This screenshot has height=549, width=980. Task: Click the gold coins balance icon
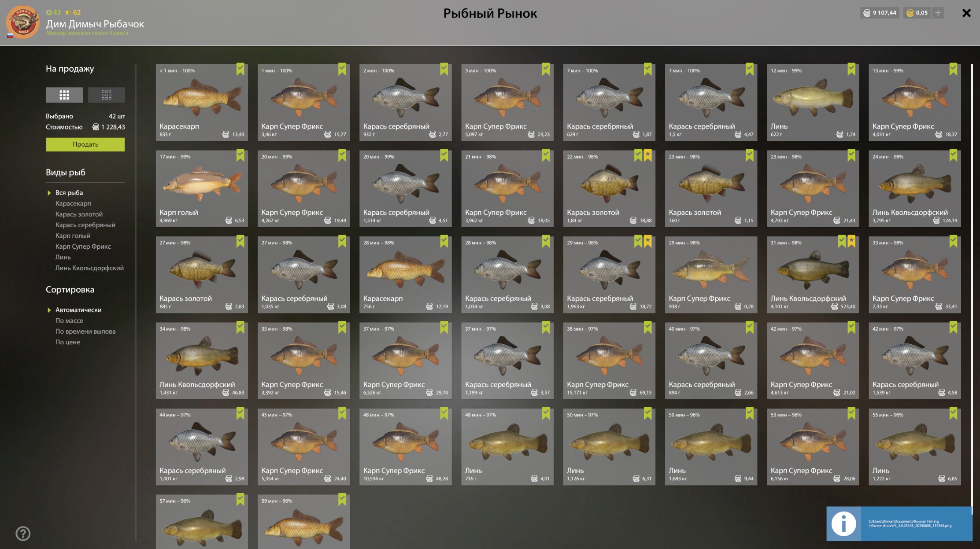pos(910,13)
